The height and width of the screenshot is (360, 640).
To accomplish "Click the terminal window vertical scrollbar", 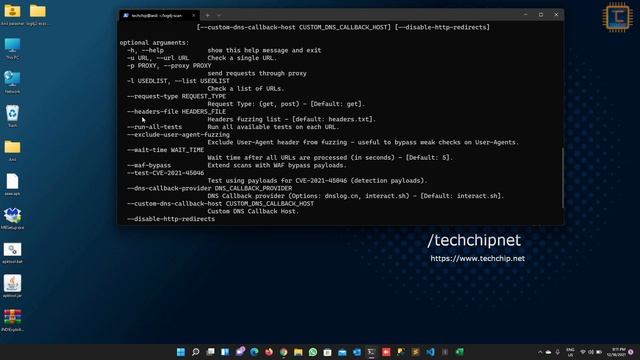I will [x=562, y=178].
